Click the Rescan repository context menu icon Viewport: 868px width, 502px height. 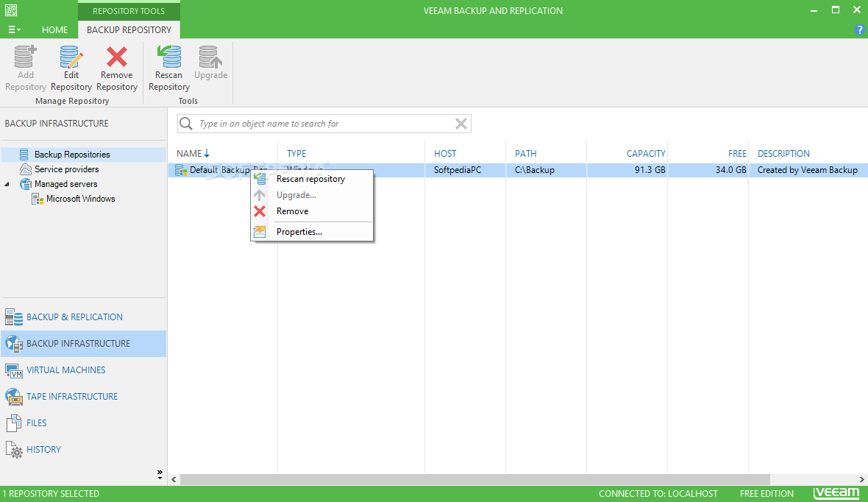coord(260,178)
